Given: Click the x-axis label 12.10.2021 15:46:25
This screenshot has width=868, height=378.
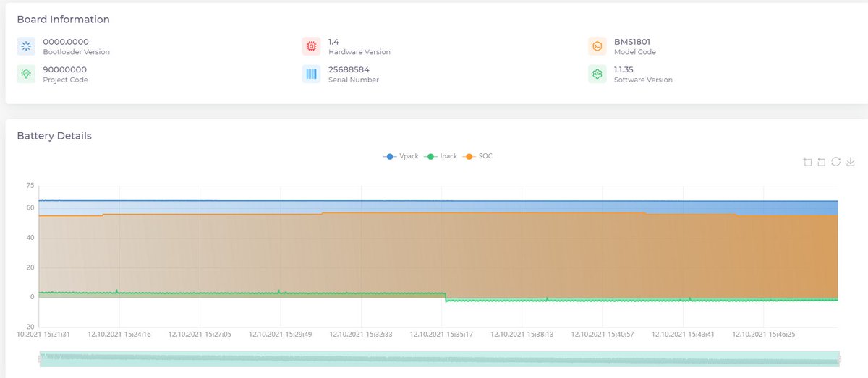Looking at the screenshot, I should [x=764, y=335].
